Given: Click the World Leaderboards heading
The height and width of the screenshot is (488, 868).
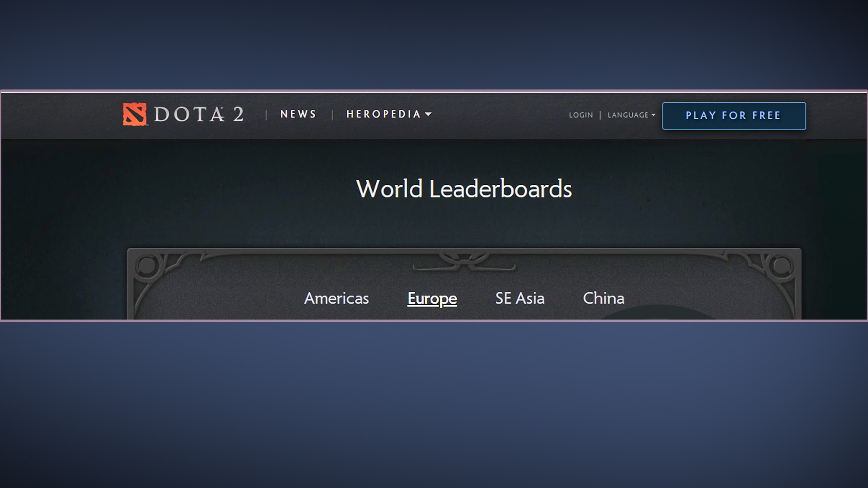Looking at the screenshot, I should point(464,189).
